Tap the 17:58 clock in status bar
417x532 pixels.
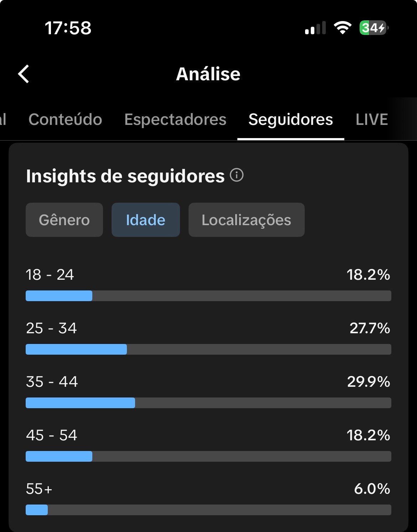[68, 28]
